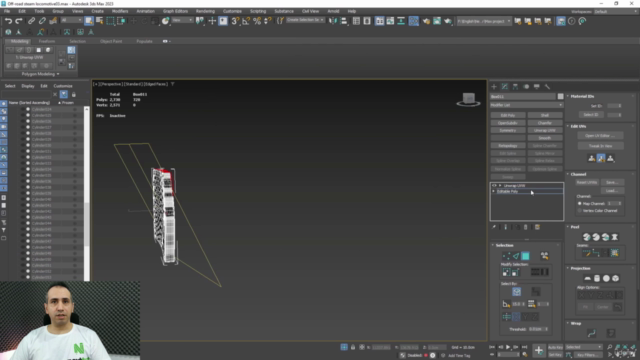
Task: Activate the Select Object tool
Action: (x=89, y=21)
